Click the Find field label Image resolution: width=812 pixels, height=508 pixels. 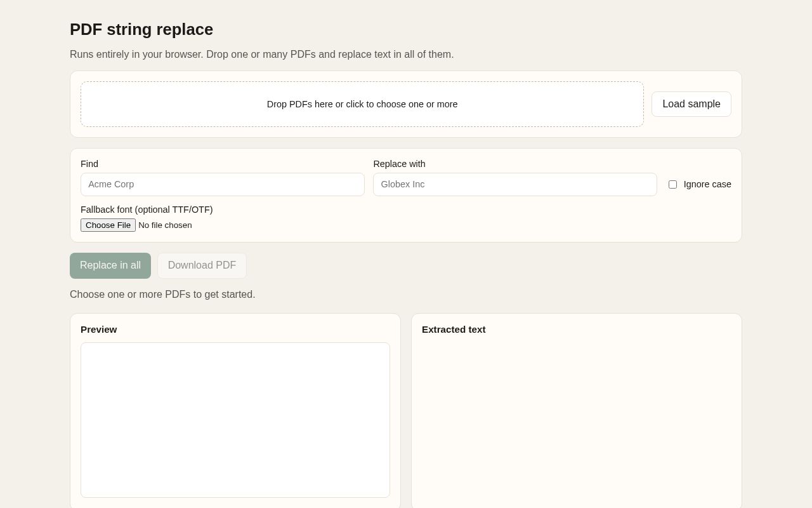pos(89,164)
